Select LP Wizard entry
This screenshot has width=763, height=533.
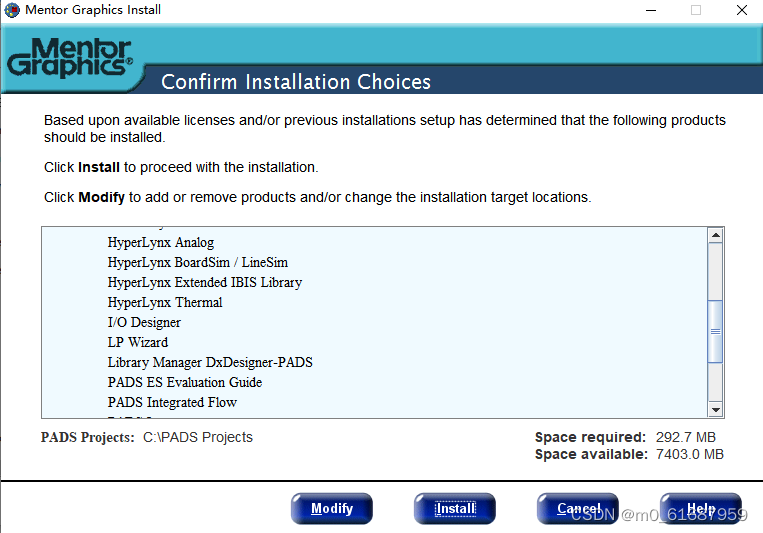click(x=138, y=342)
